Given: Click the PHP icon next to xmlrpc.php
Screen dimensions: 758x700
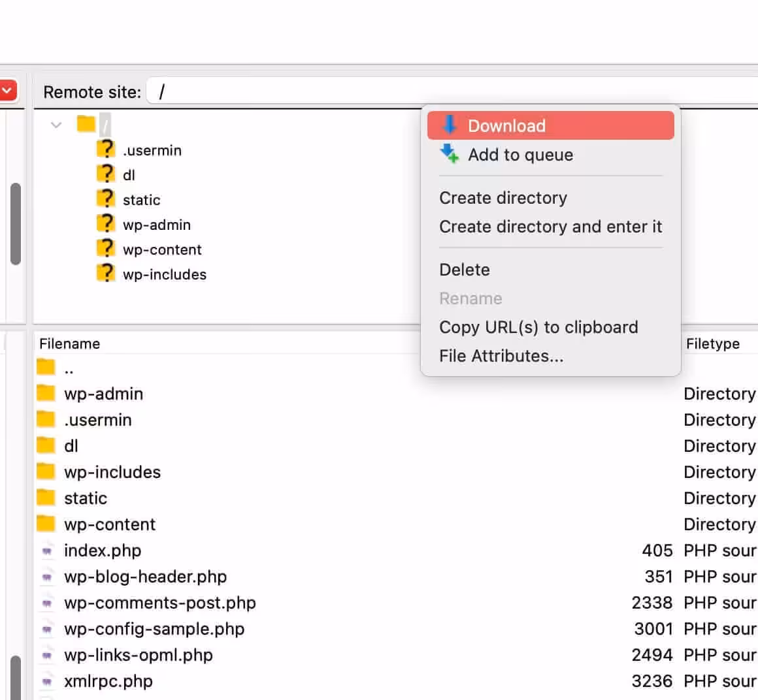Looking at the screenshot, I should click(47, 680).
